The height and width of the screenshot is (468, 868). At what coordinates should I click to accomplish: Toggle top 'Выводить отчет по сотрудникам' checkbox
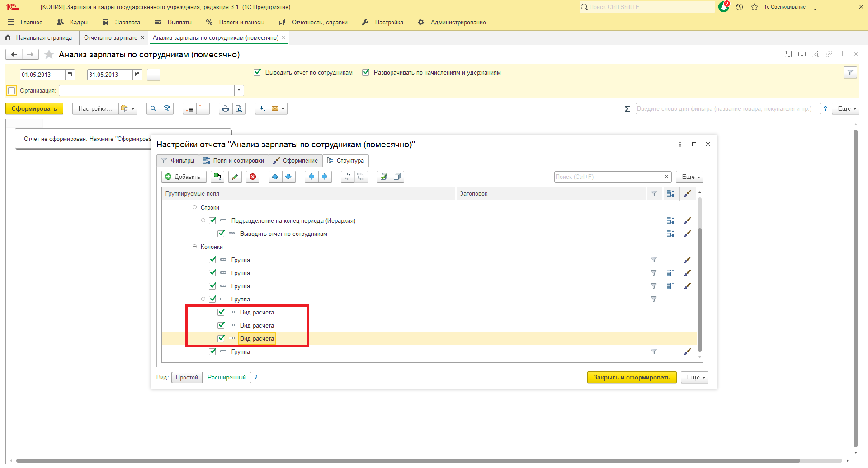click(x=257, y=72)
